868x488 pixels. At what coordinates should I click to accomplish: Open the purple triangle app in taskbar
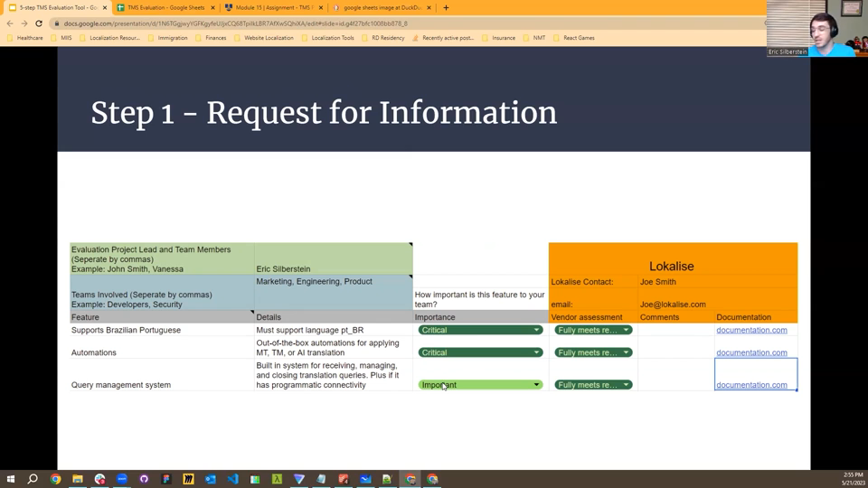click(299, 479)
